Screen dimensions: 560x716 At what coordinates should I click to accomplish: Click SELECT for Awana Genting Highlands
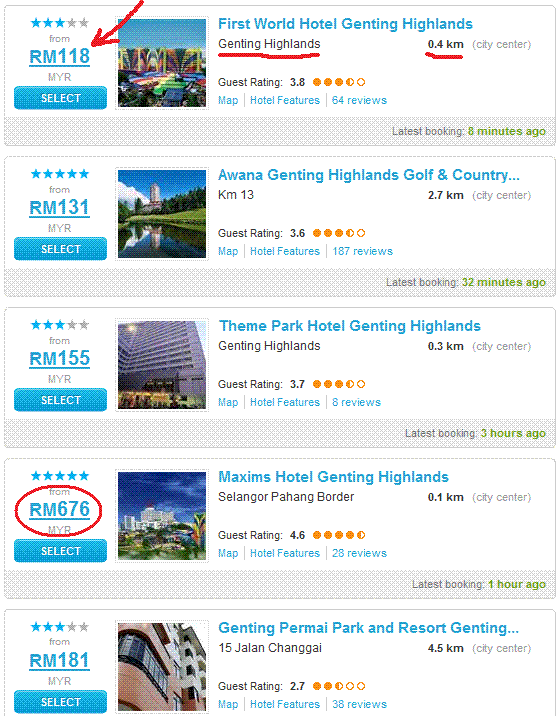click(x=60, y=249)
